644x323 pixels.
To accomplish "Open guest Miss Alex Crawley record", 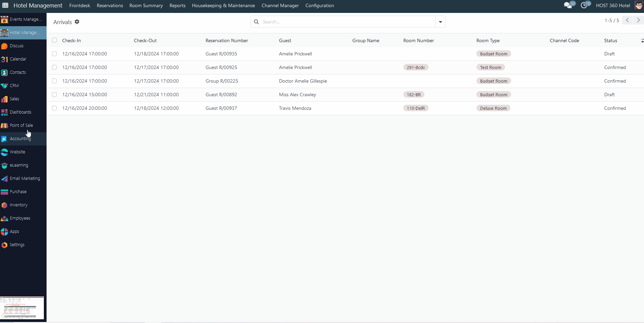I will (x=297, y=95).
